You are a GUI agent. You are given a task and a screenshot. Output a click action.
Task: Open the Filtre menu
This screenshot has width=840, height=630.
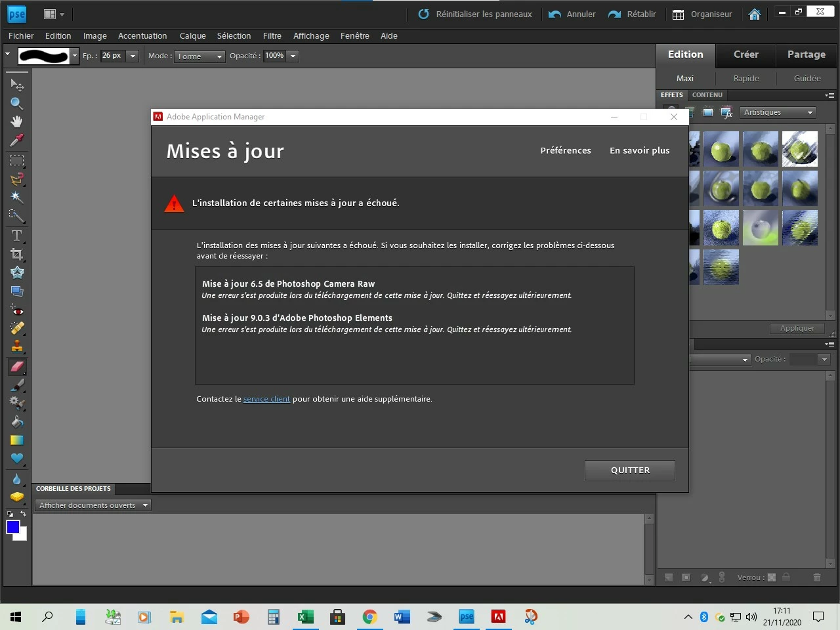(272, 36)
